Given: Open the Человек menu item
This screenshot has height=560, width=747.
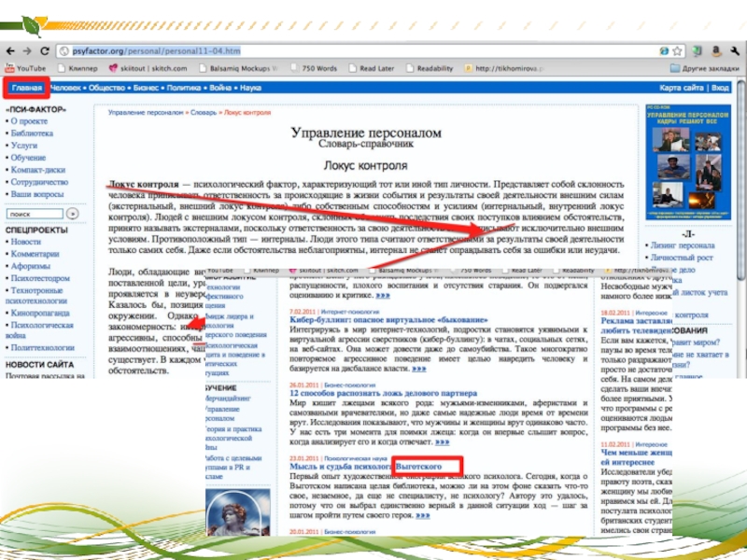Looking at the screenshot, I should (x=65, y=88).
